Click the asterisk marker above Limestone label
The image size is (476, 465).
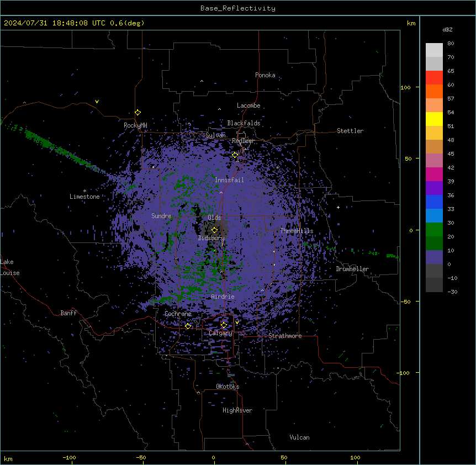tap(84, 191)
